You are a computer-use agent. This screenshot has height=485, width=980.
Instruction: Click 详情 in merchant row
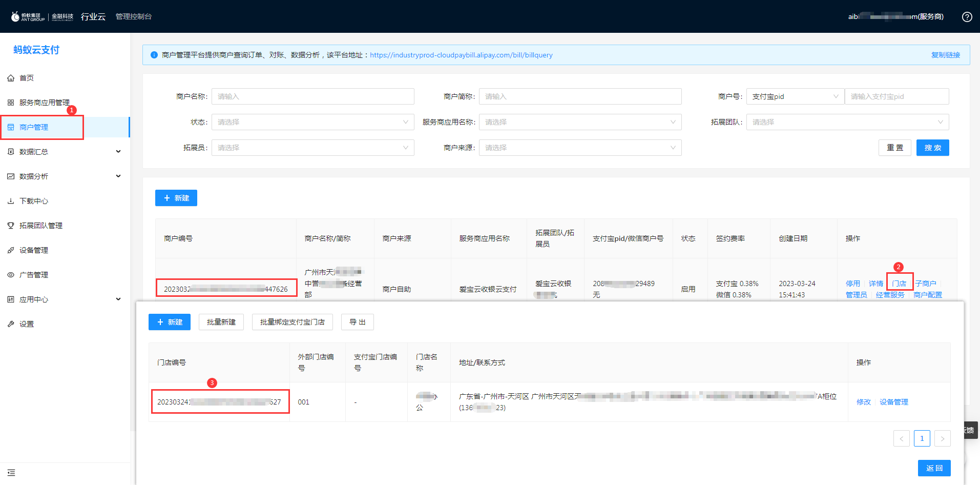(x=876, y=284)
